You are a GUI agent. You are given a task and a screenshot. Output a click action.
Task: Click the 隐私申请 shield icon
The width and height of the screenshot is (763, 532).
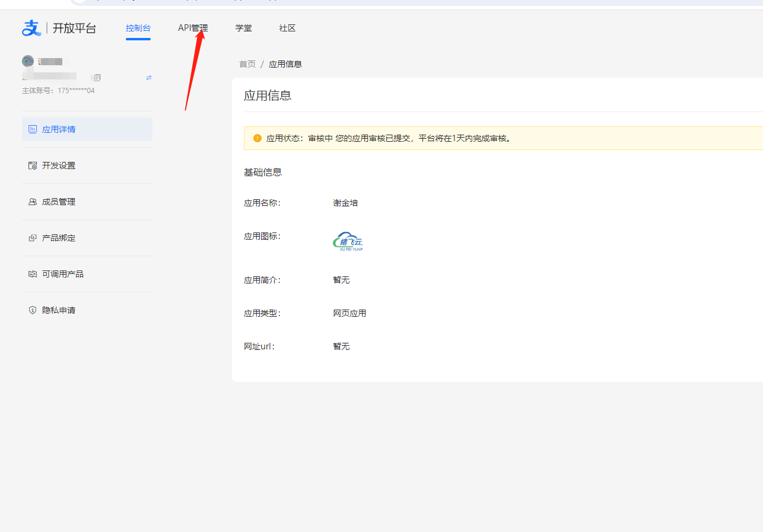33,310
